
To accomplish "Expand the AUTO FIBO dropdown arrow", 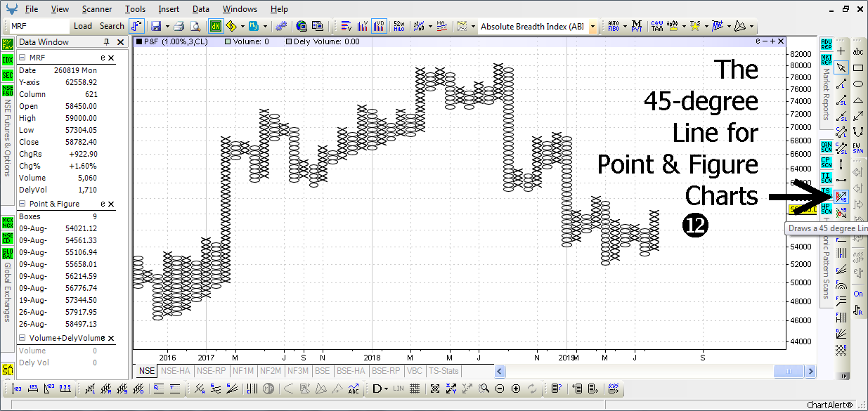I will (x=625, y=27).
